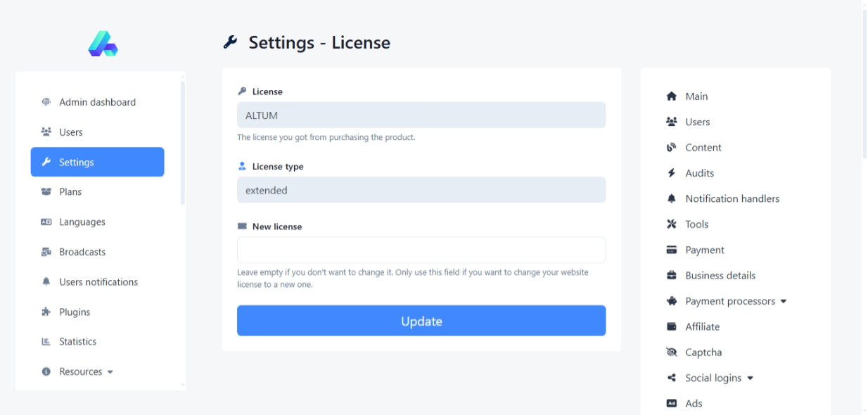
Task: Go to Broadcasts in the sidebar
Action: 82,252
